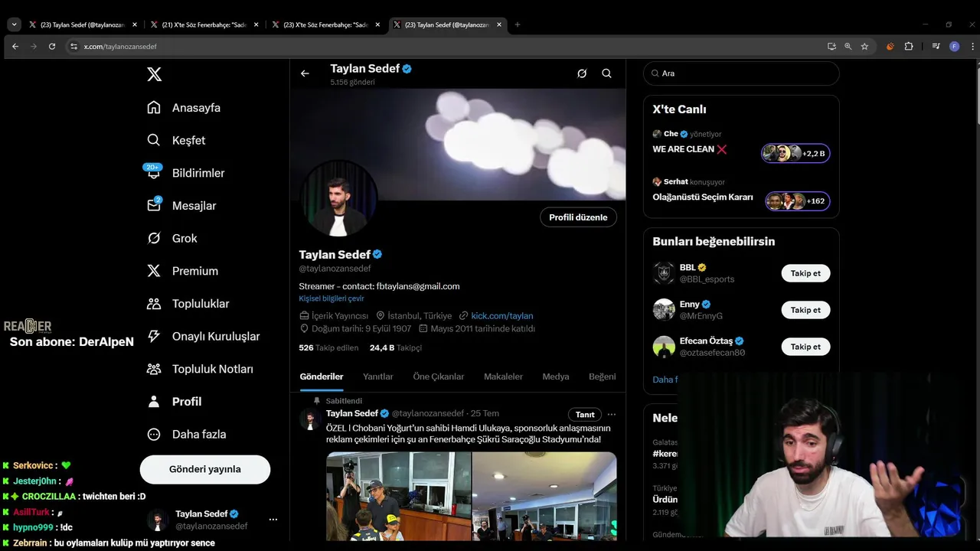The image size is (980, 551).
Task: Open the profile banner image
Action: [x=458, y=144]
